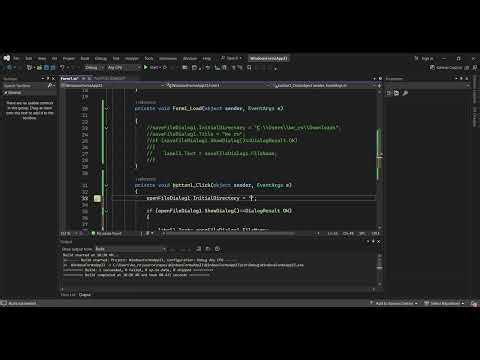The image size is (480, 360).
Task: Click Show All Files icon in Solution Explorer
Action: tap(396, 93)
